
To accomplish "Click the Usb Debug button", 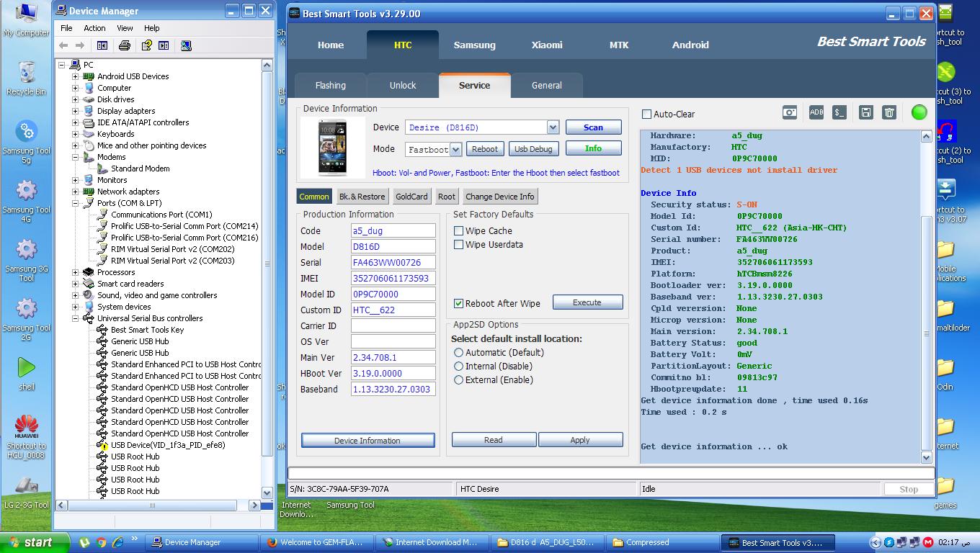I will click(x=533, y=149).
